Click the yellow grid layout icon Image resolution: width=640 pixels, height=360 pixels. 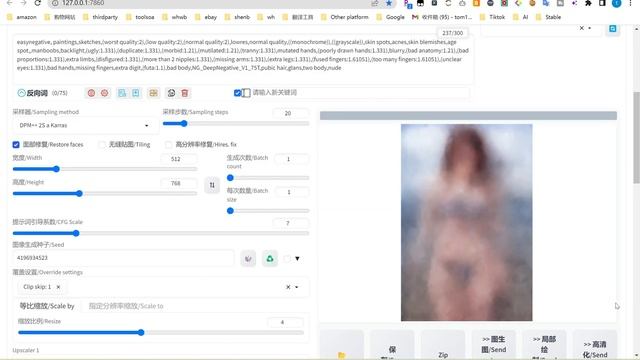153,93
